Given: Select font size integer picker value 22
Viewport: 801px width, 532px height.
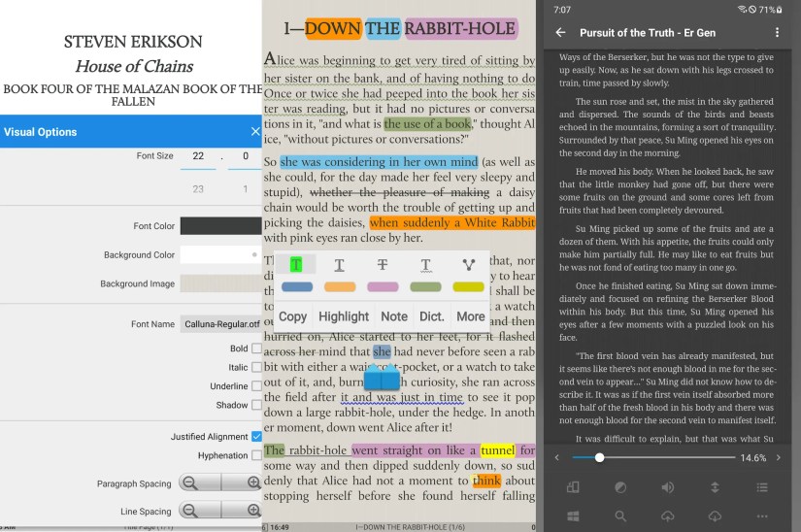Looking at the screenshot, I should tap(198, 156).
